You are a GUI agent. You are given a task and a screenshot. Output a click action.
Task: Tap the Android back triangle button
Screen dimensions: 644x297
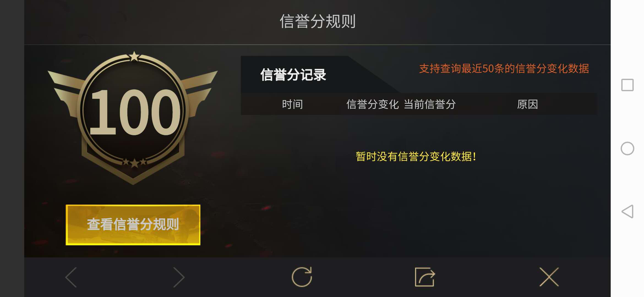(x=627, y=211)
